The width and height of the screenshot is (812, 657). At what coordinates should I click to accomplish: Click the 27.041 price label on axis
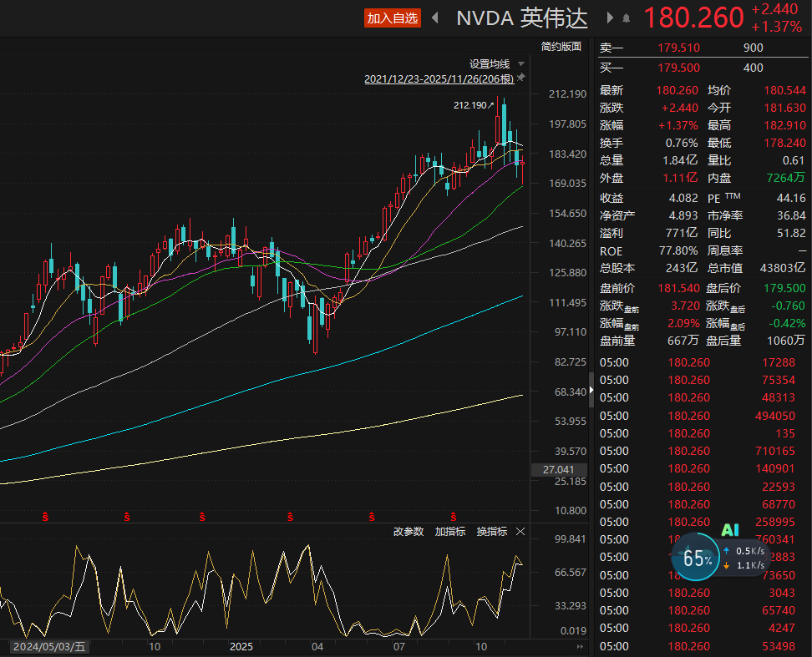point(557,470)
